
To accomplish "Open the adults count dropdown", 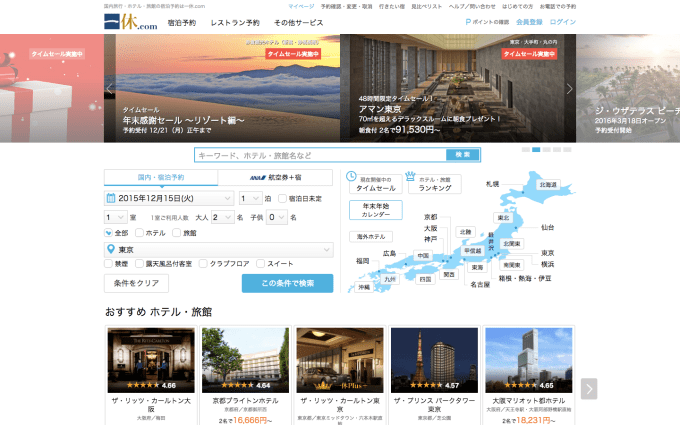I will 222,217.
